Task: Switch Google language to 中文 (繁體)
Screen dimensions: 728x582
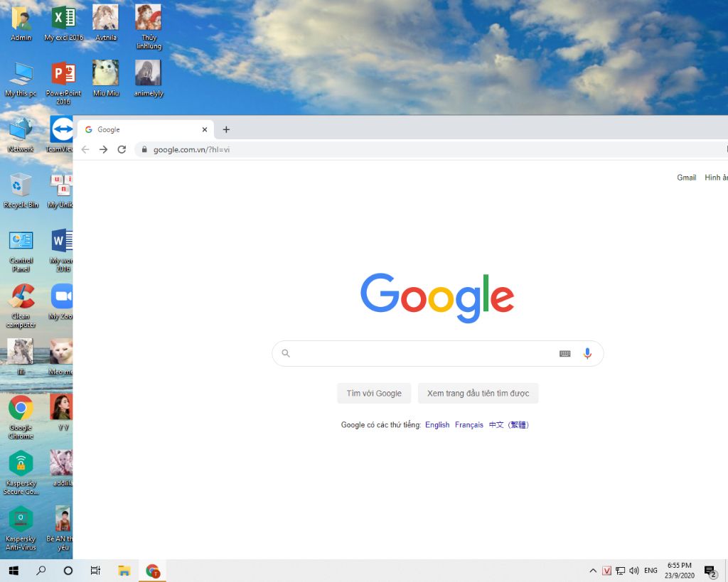Action: [x=509, y=425]
